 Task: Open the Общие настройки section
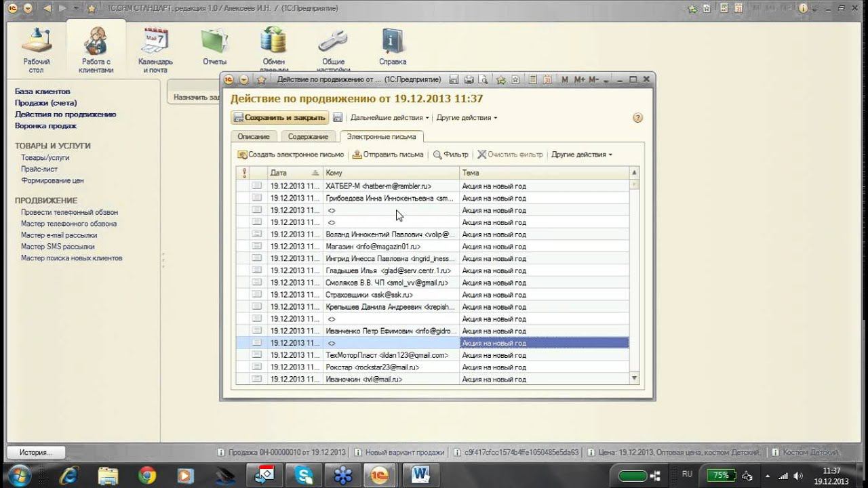coord(333,50)
